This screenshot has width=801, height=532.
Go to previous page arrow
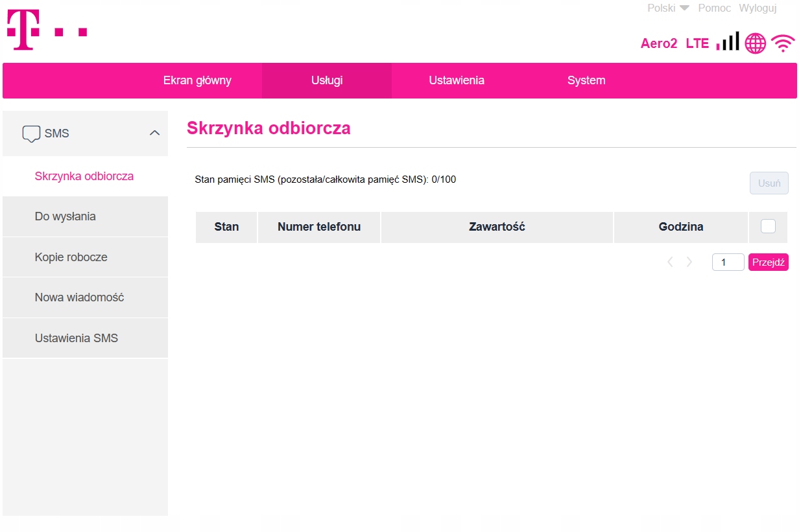click(670, 262)
